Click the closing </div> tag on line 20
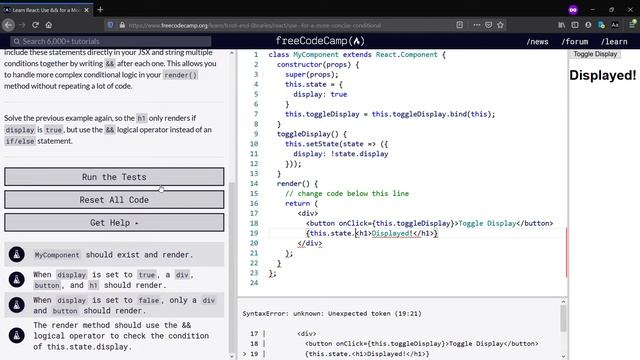The width and height of the screenshot is (640, 360). click(309, 243)
